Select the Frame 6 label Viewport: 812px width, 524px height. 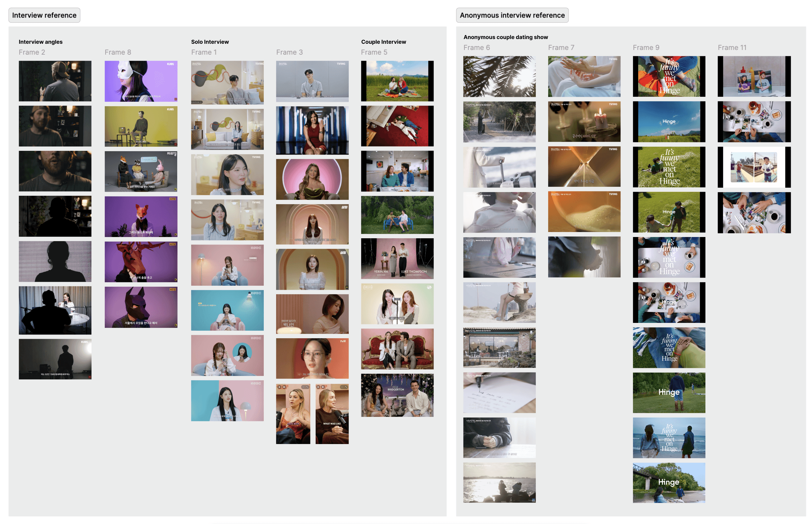coord(476,48)
